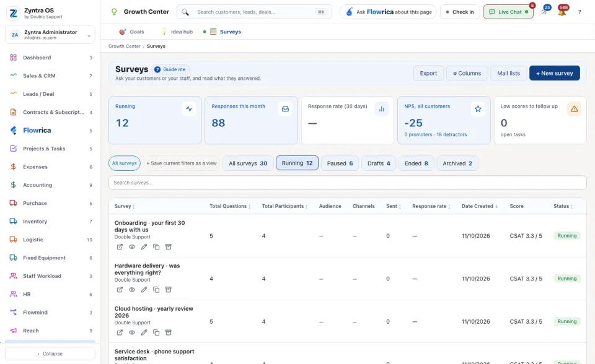Open the Inventory module in sidebar
Screen dimensions: 595x364
[x=50, y=222]
